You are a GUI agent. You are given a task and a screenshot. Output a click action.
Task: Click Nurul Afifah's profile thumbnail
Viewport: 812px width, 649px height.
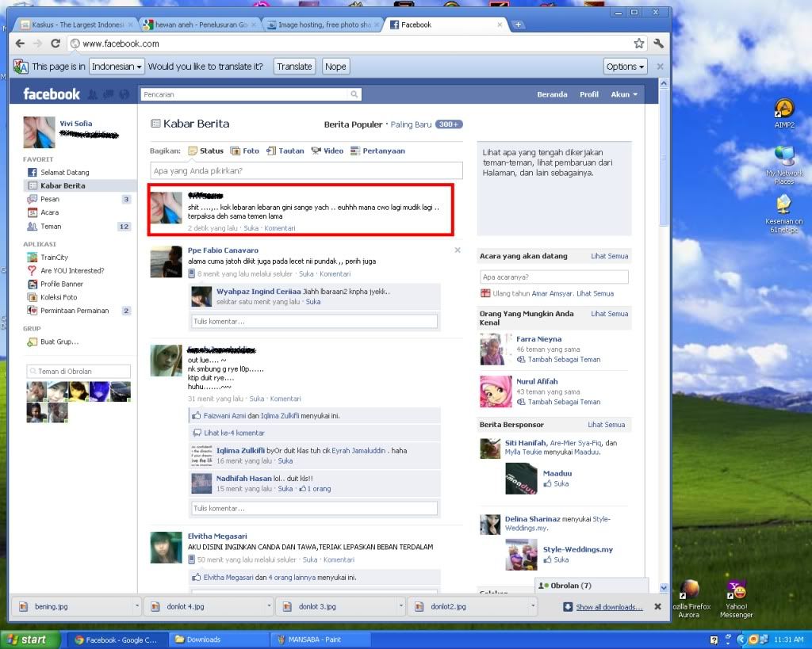[x=496, y=391]
